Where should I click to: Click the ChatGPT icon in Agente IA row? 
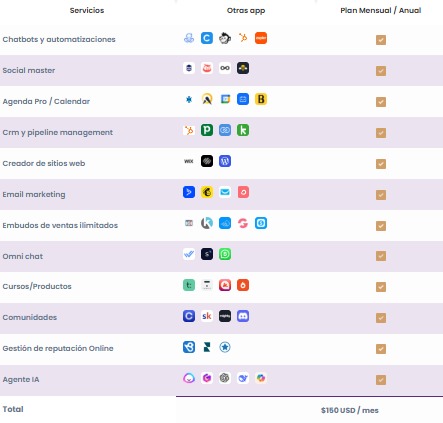[225, 378]
